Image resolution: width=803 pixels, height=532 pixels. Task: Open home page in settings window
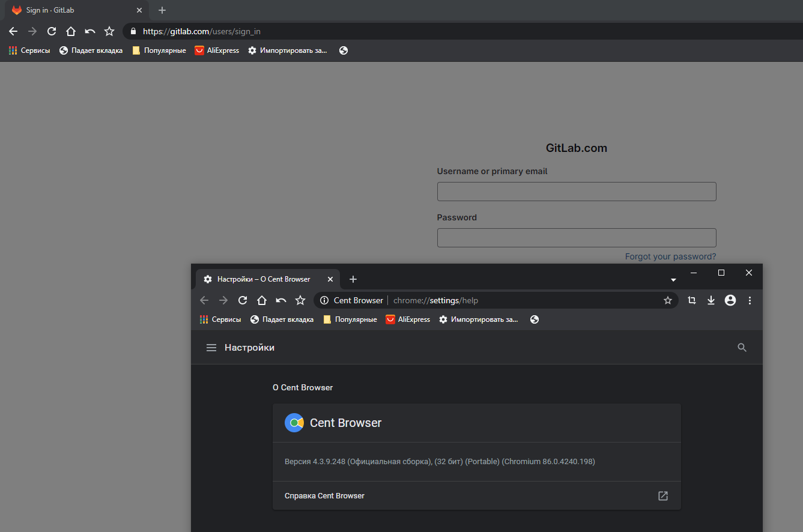click(262, 300)
